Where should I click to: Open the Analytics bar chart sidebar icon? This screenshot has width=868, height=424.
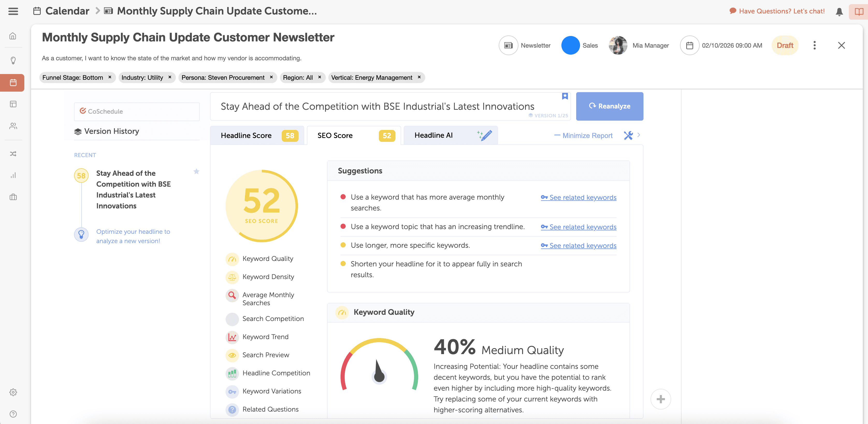pos(13,176)
